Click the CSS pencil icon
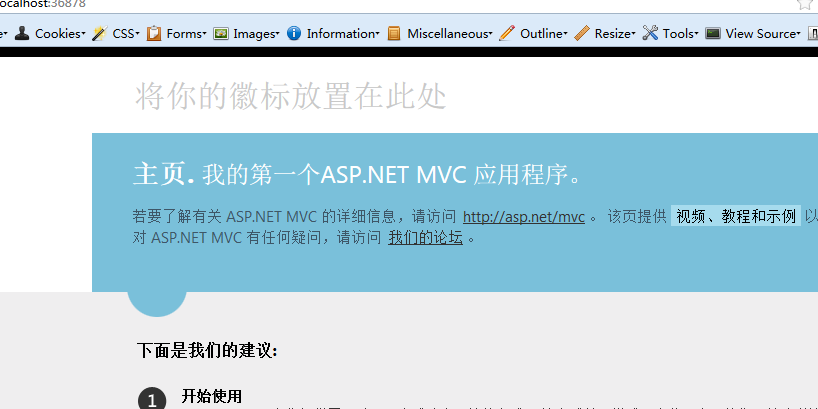 (99, 33)
